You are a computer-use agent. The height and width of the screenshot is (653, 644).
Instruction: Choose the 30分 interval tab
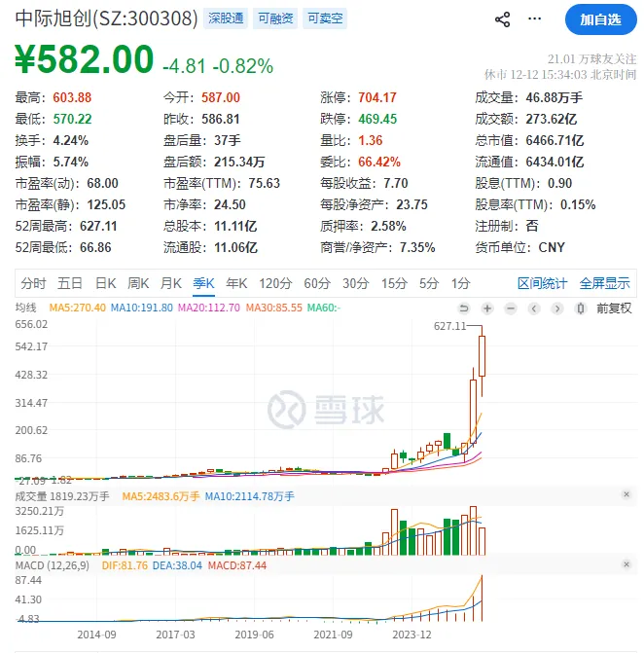click(355, 283)
